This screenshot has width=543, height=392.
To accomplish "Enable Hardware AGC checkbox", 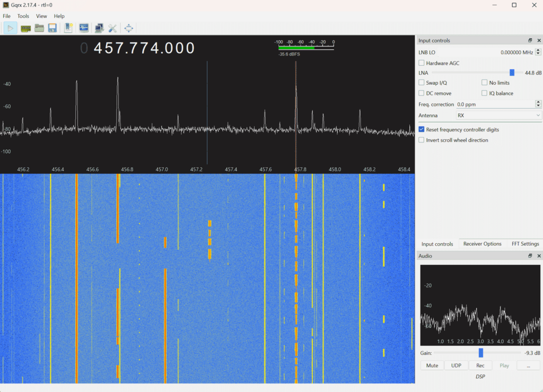I will tap(422, 63).
